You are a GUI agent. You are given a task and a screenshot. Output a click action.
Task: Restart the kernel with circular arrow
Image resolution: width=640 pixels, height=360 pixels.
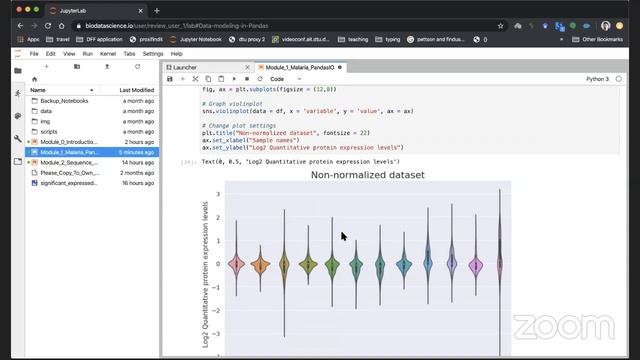pos(260,79)
